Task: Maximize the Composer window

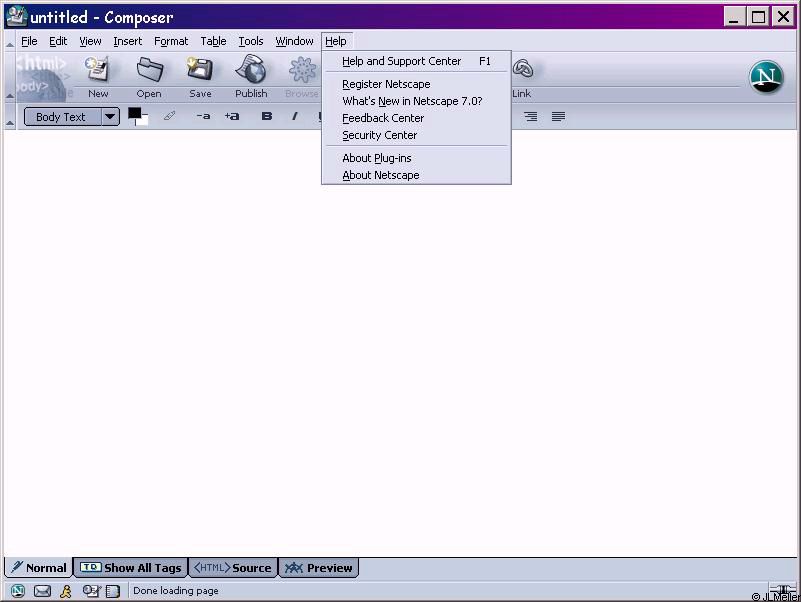Action: click(759, 17)
